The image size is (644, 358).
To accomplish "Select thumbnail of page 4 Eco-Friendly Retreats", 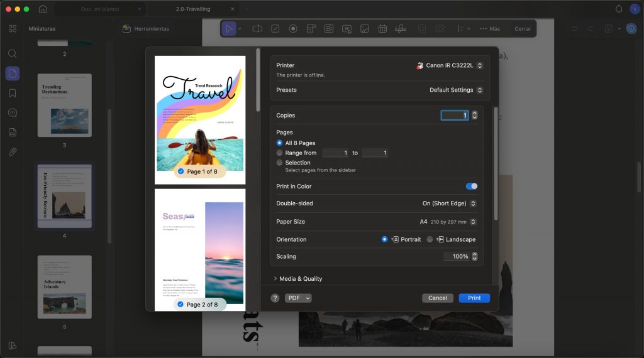I will point(65,196).
